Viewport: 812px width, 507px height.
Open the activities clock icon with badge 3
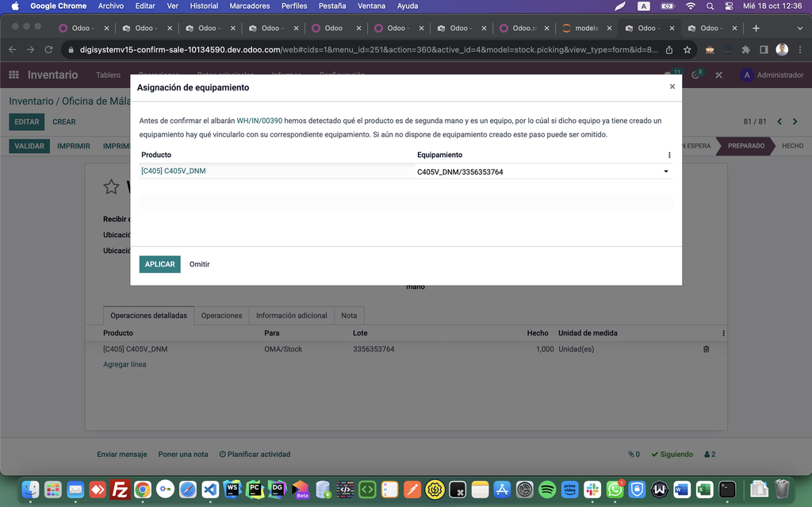click(696, 75)
